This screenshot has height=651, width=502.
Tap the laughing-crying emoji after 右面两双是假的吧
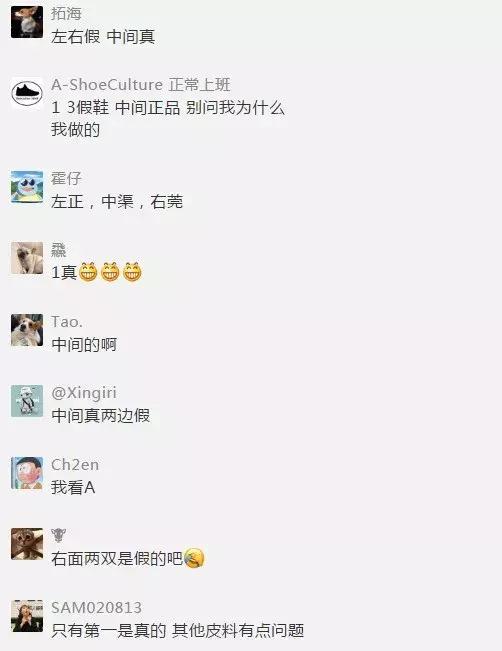194,558
